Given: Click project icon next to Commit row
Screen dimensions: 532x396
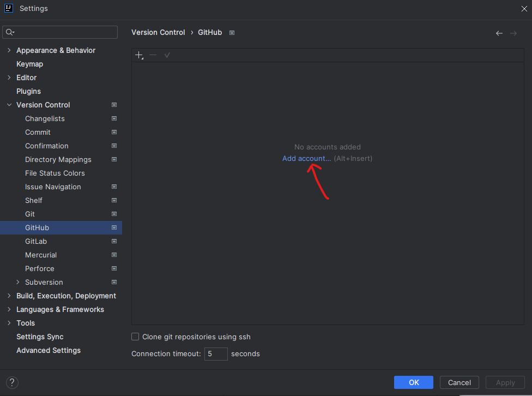Looking at the screenshot, I should click(x=114, y=132).
